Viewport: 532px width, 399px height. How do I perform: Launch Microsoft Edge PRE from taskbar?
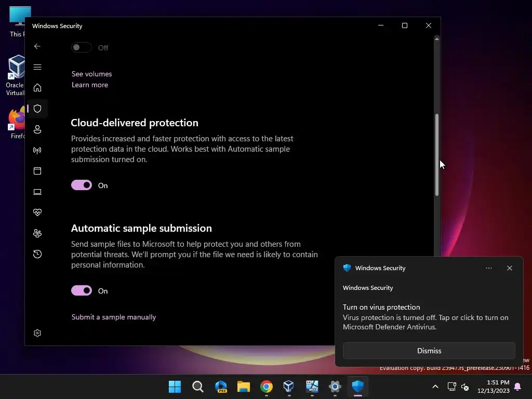221,387
